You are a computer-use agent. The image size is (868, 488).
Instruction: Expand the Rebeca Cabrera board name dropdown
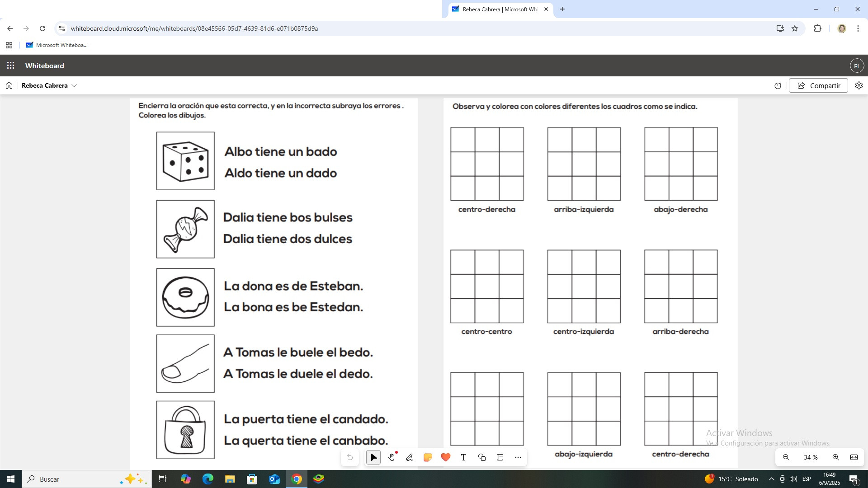click(x=74, y=85)
